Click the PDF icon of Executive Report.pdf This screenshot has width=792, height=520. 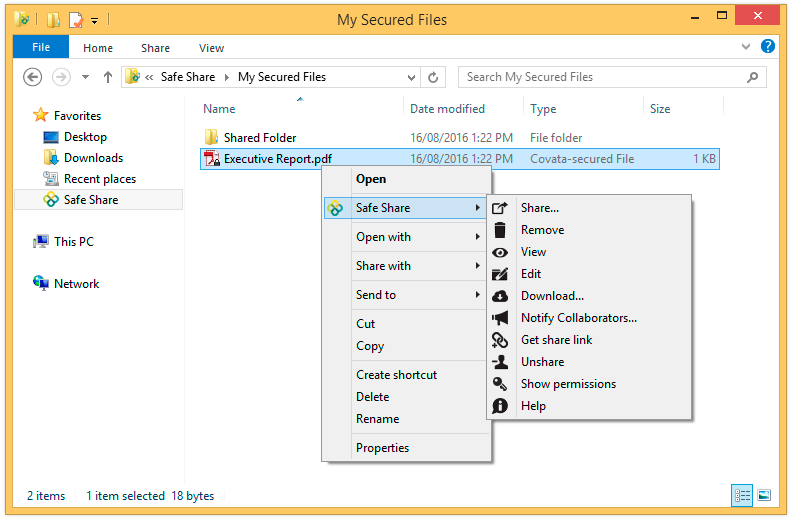[x=212, y=159]
